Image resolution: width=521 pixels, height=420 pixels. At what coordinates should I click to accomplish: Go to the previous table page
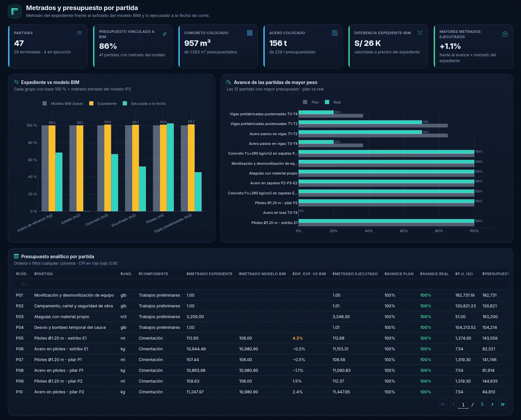pos(453,404)
